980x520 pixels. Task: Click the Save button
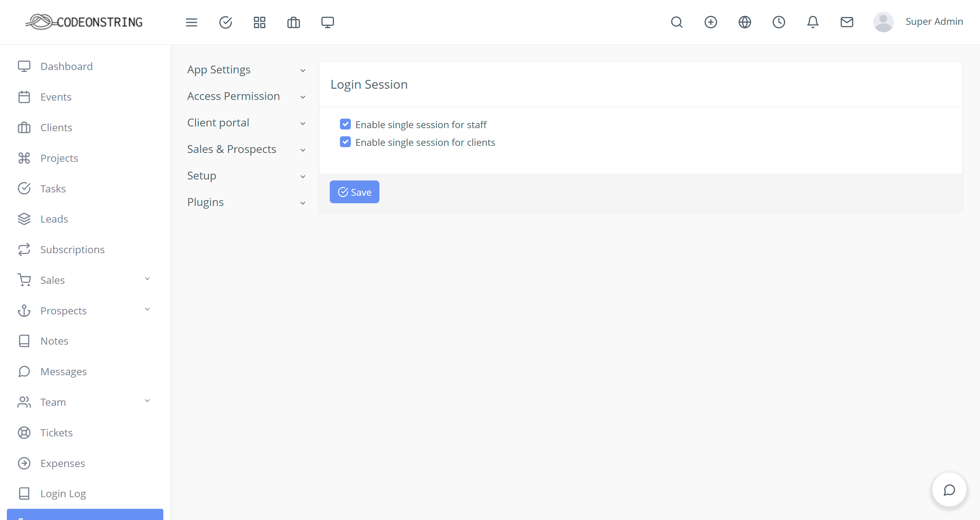click(x=354, y=192)
